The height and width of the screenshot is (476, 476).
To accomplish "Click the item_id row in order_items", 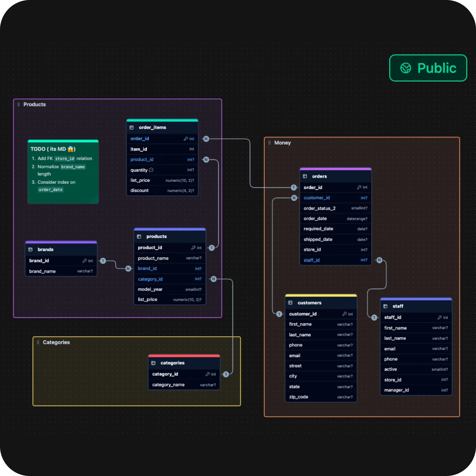I will (162, 149).
